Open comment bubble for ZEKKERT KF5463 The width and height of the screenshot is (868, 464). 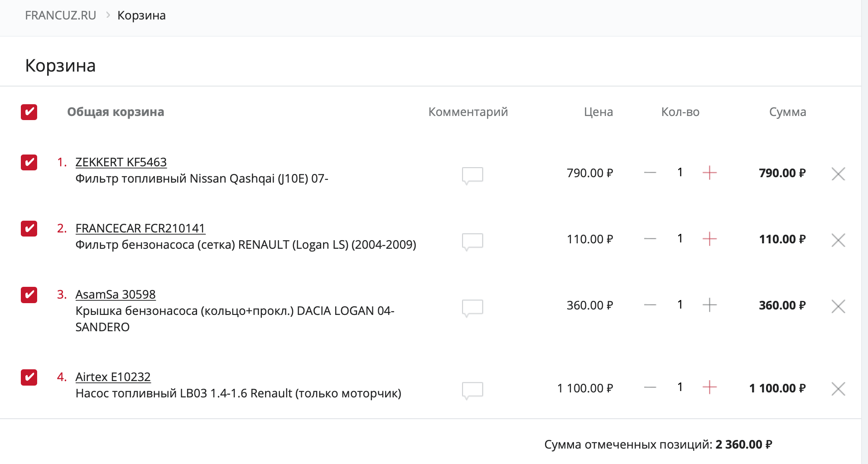pos(473,174)
